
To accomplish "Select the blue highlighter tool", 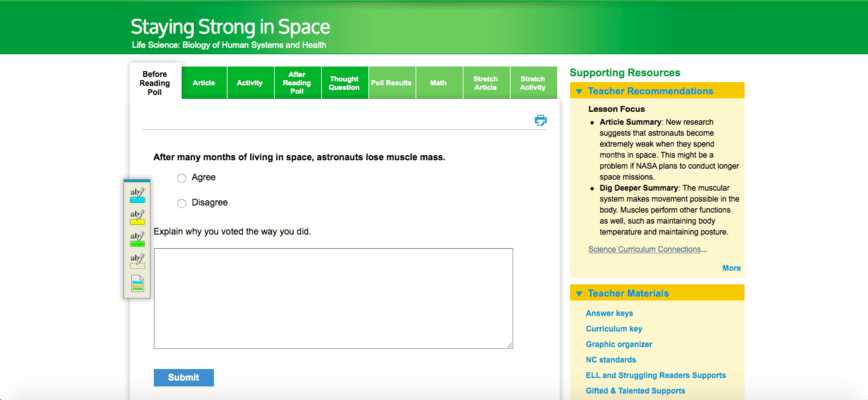I will pos(137,195).
